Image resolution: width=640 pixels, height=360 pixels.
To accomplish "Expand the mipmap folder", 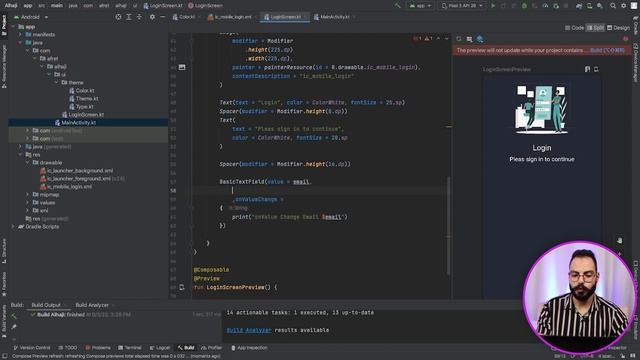I will click(x=28, y=195).
